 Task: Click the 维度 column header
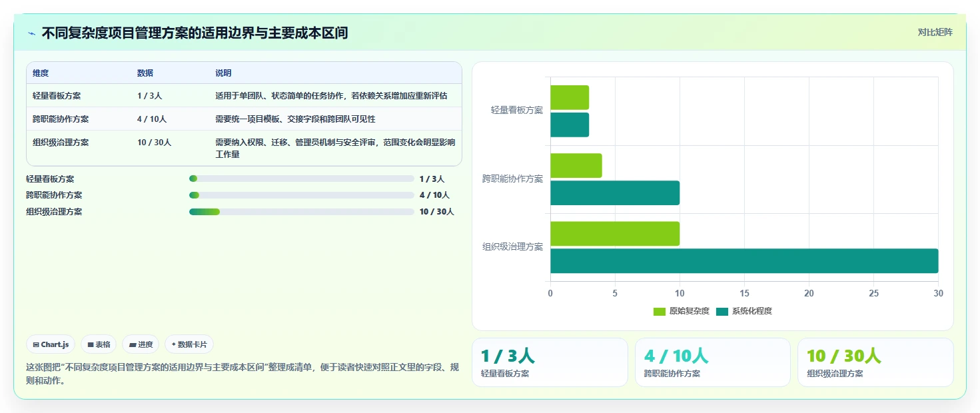[x=41, y=73]
